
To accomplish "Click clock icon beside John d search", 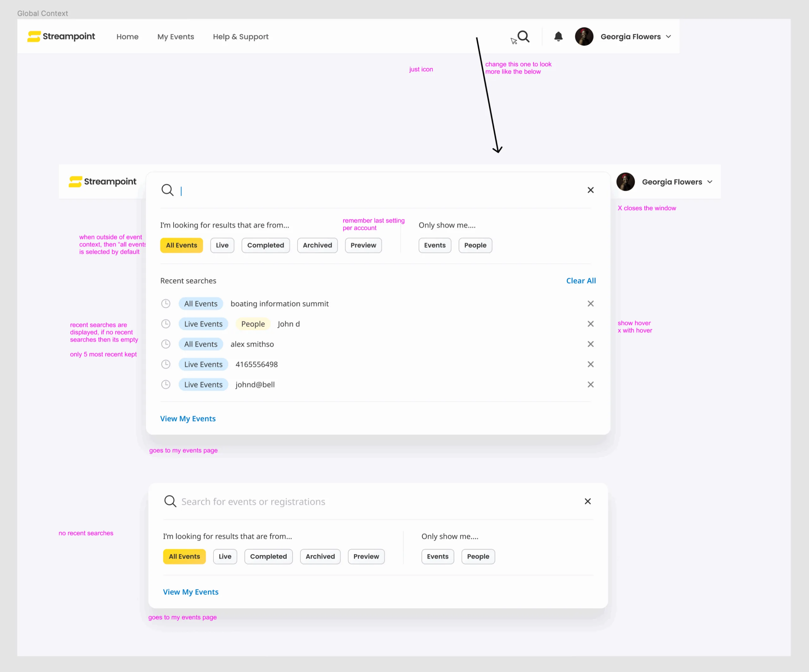I will coord(166,324).
